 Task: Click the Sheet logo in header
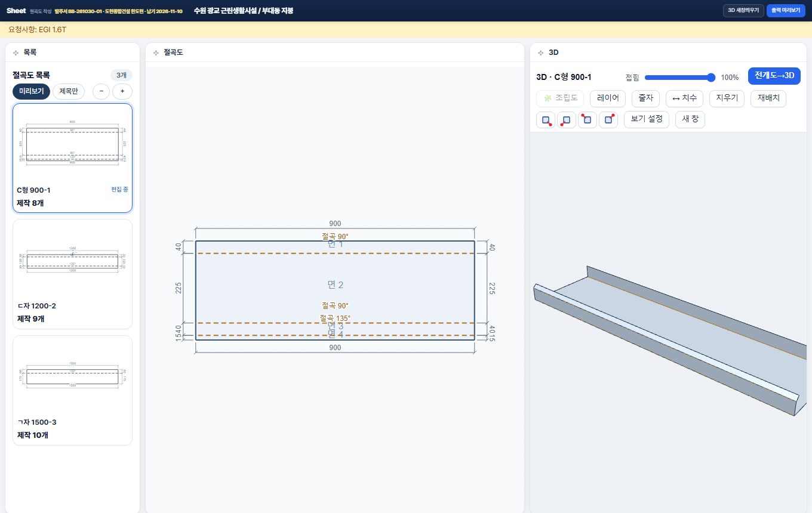pos(16,11)
